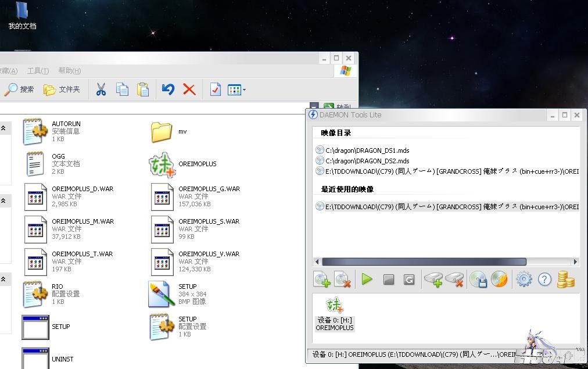
Task: Click Remove Image icon in DAEMON Tools
Action: click(x=342, y=280)
